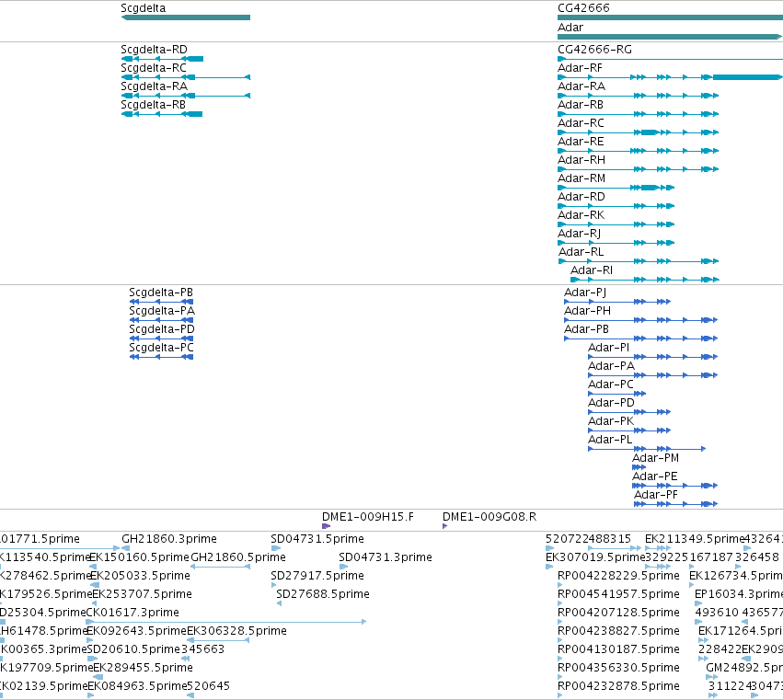783x700 pixels.
Task: Select transcript Adar-RB
Action: coord(581,105)
